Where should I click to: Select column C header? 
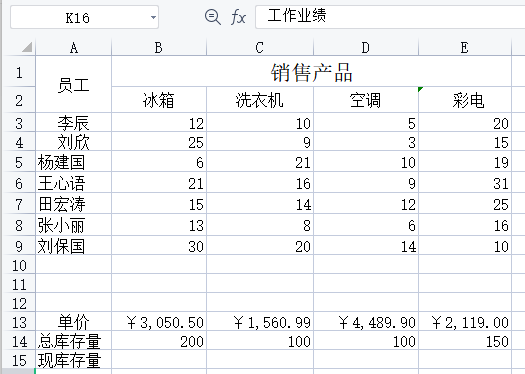[x=260, y=48]
